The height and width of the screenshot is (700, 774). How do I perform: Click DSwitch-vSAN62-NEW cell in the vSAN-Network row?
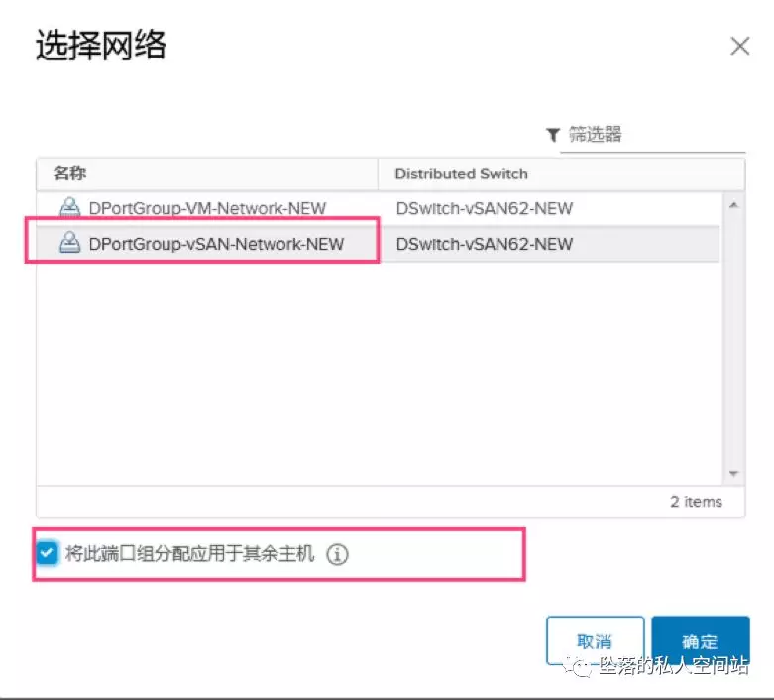pyautogui.click(x=485, y=244)
